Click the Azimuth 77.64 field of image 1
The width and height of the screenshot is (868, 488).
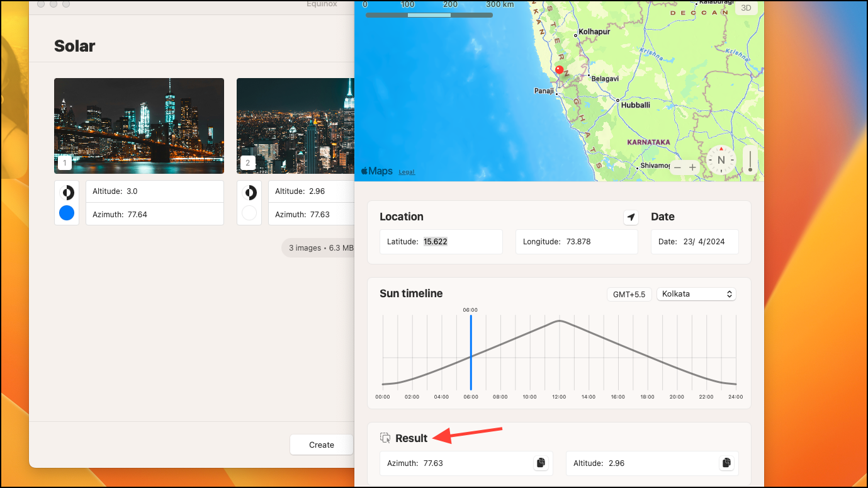tap(155, 214)
